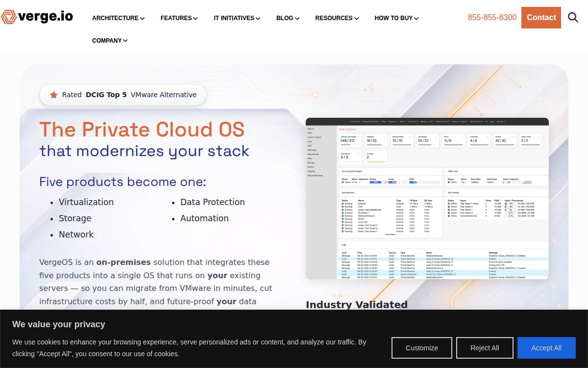Select the Network list item
The height and width of the screenshot is (368, 588).
pos(76,235)
